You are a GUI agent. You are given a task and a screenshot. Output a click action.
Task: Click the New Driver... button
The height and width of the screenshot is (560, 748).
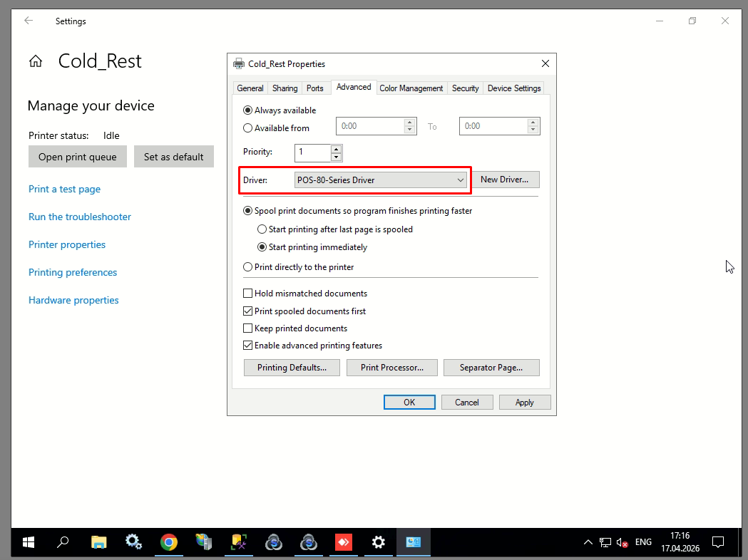tap(504, 180)
